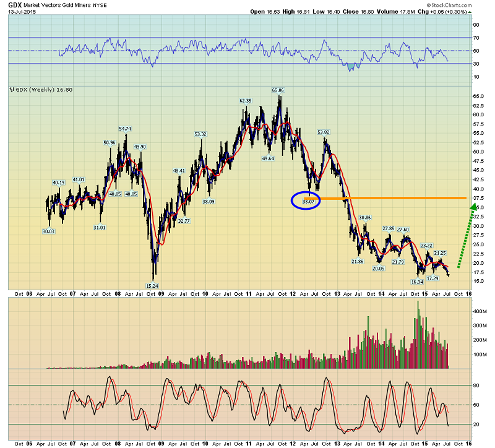
Task: Click the blue circle around 38.07
Action: 306,200
